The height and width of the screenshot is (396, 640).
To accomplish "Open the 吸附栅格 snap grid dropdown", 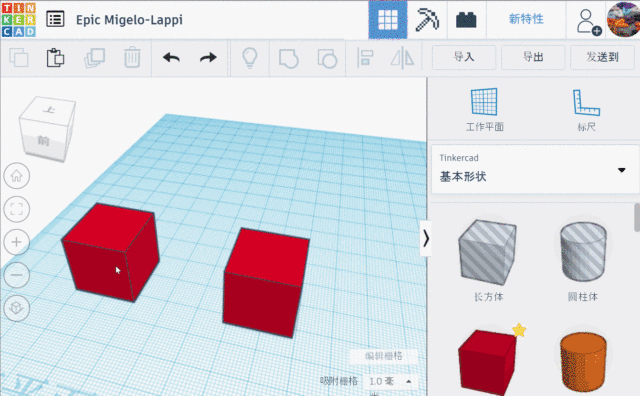I will (391, 381).
